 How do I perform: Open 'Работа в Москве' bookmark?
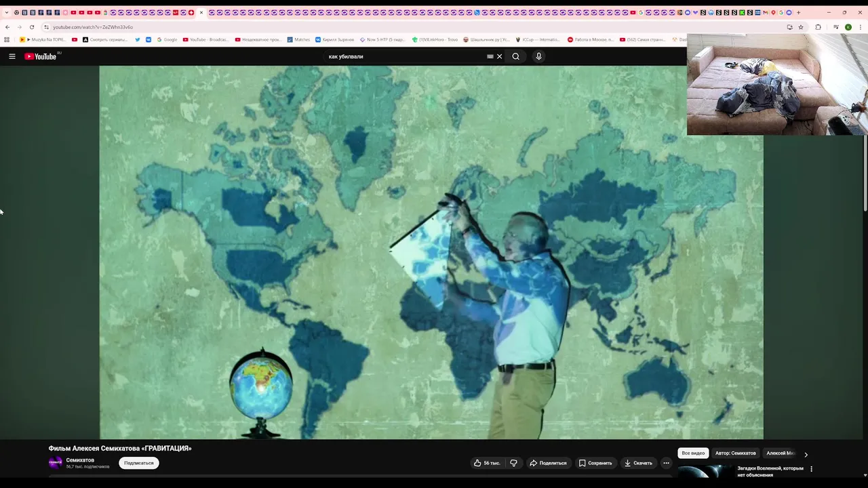pos(591,39)
